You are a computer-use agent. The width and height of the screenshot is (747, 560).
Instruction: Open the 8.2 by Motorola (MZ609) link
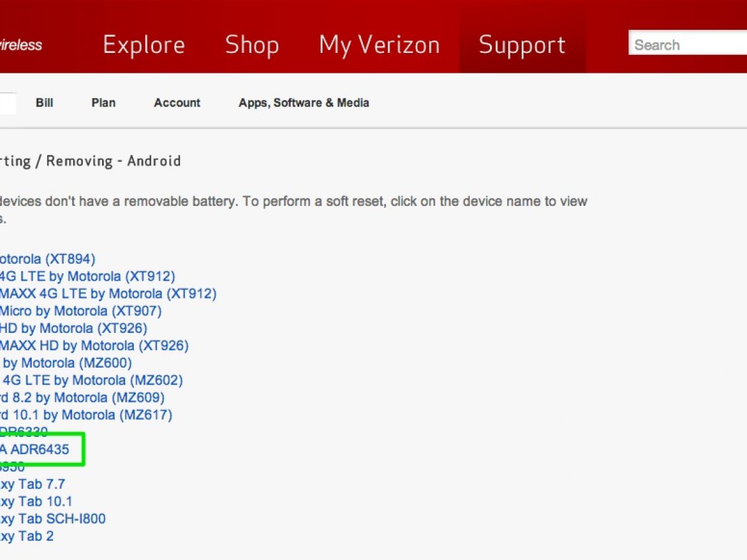pyautogui.click(x=82, y=398)
